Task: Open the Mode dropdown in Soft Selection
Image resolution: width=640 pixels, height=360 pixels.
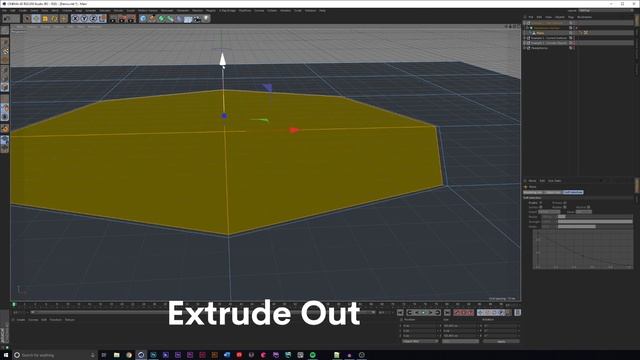Action: coord(584,212)
